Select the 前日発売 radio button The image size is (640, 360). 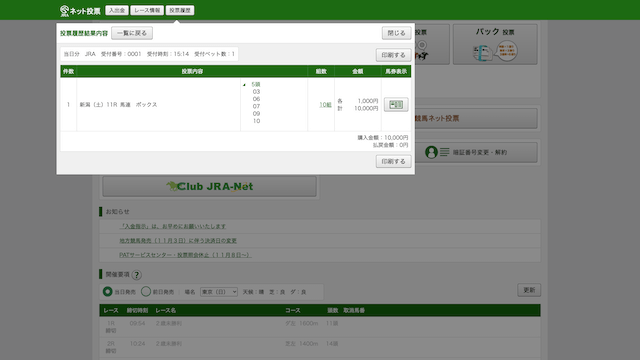tap(146, 292)
